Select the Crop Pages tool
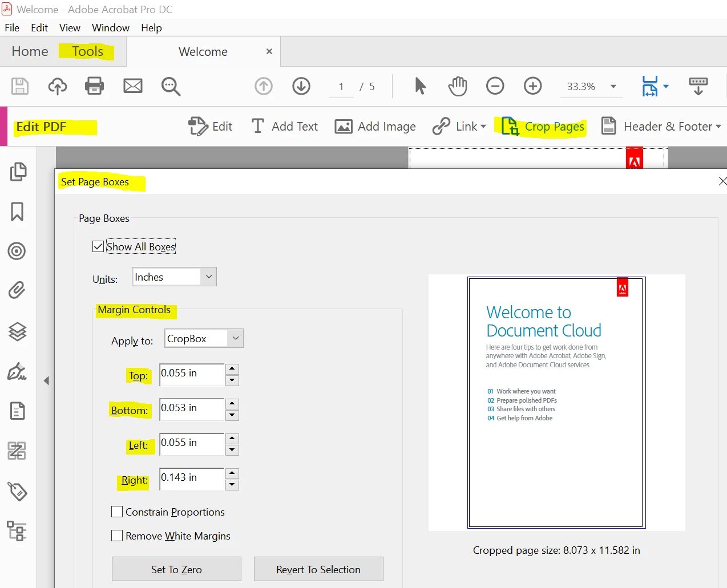 543,127
